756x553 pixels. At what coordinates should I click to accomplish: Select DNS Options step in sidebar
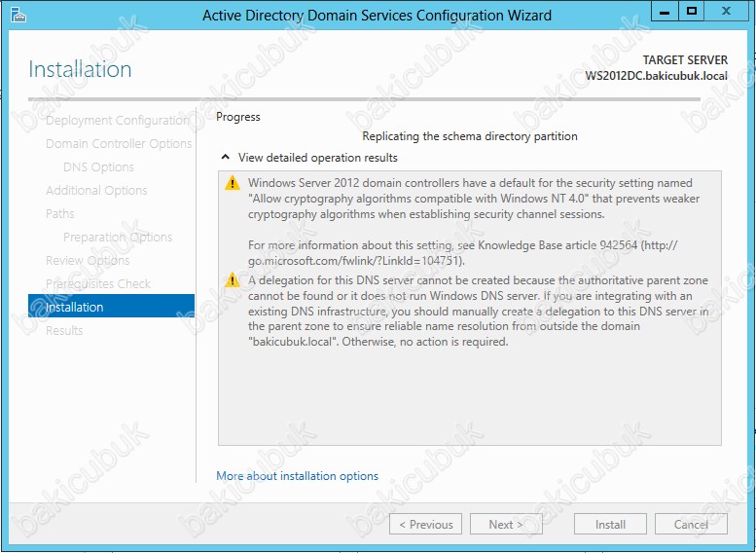point(98,166)
